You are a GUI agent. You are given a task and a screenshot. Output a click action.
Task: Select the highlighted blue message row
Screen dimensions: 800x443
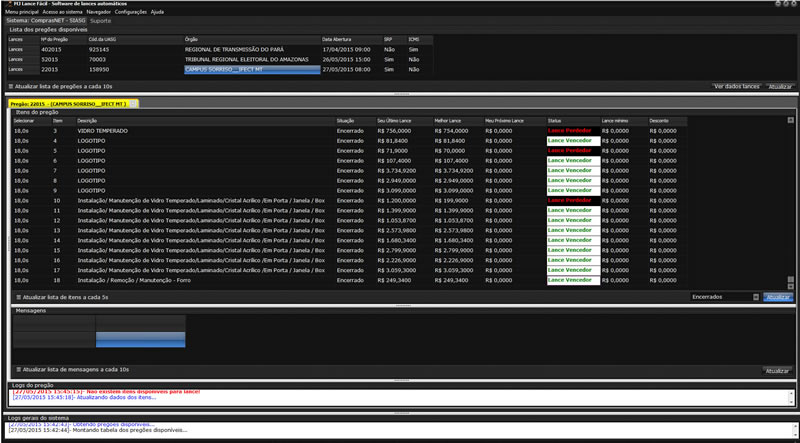(140, 341)
